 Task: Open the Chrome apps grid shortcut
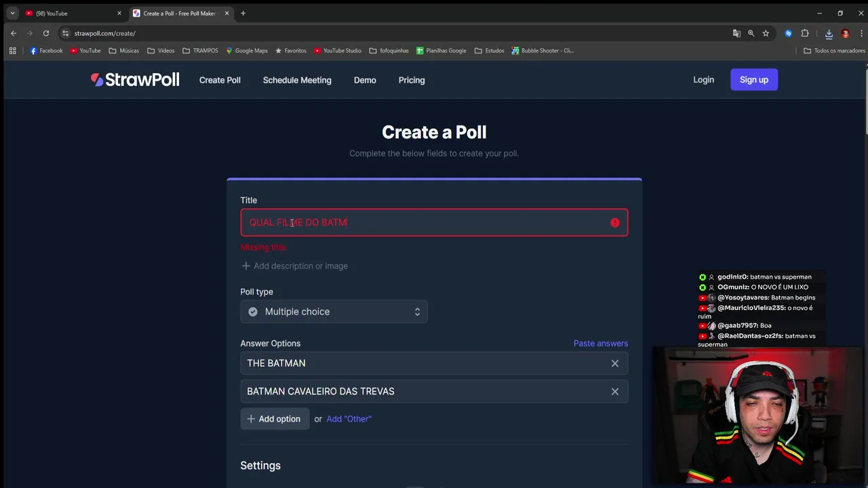pos(12,51)
